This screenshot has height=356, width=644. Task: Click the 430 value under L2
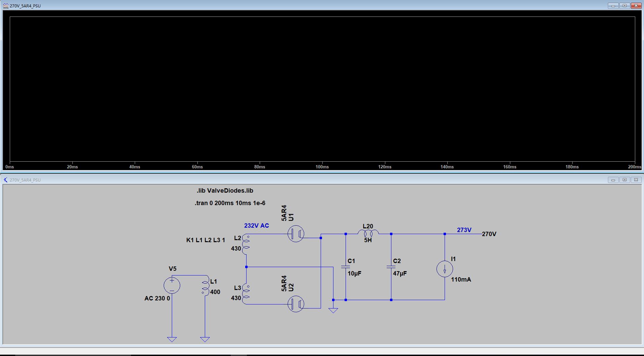236,249
